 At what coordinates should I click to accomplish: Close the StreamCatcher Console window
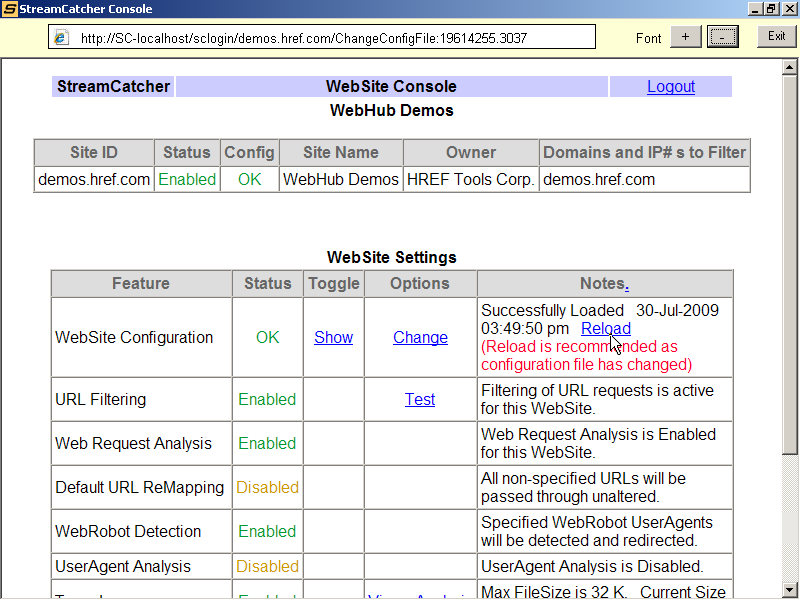(789, 9)
